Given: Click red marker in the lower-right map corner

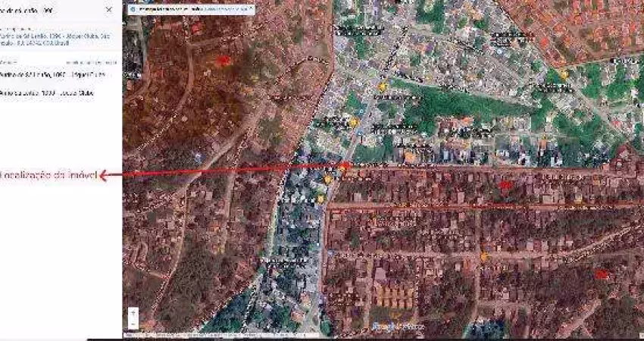Looking at the screenshot, I should click(x=600, y=274).
